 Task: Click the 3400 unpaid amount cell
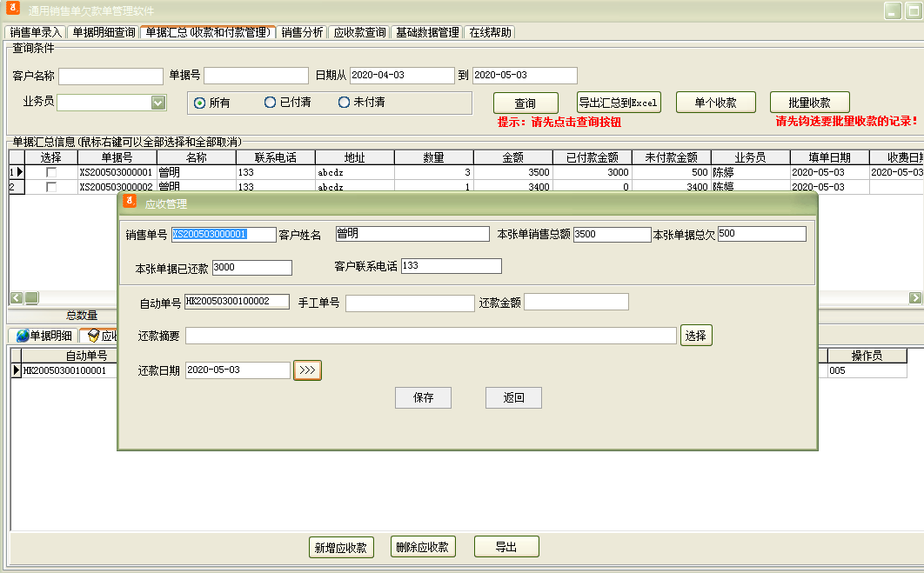[671, 187]
